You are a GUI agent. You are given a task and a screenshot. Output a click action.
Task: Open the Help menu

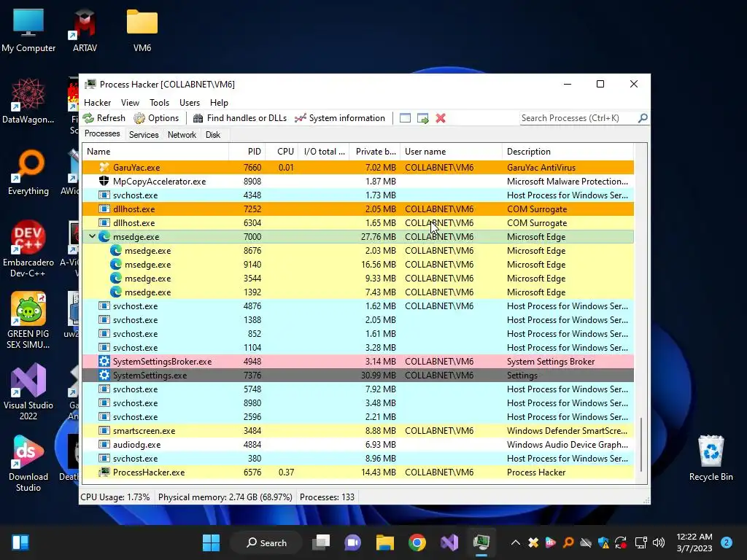(219, 102)
